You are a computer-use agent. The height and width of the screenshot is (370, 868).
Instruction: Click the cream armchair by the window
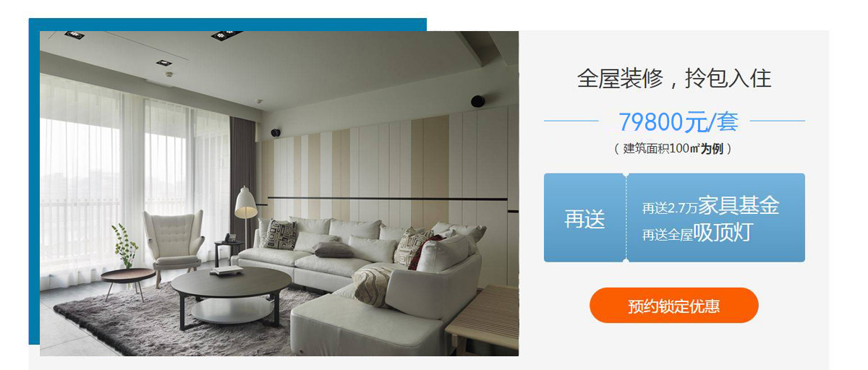pyautogui.click(x=174, y=238)
